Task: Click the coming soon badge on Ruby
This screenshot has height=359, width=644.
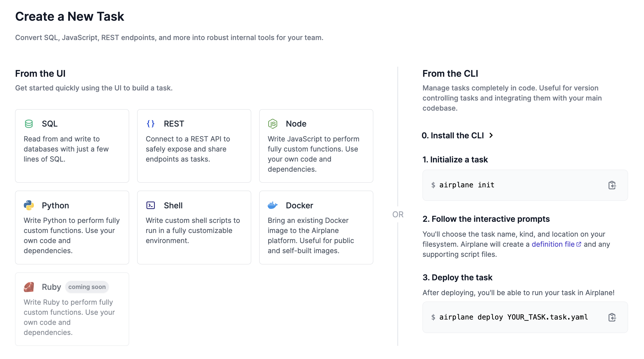Action: (x=87, y=287)
